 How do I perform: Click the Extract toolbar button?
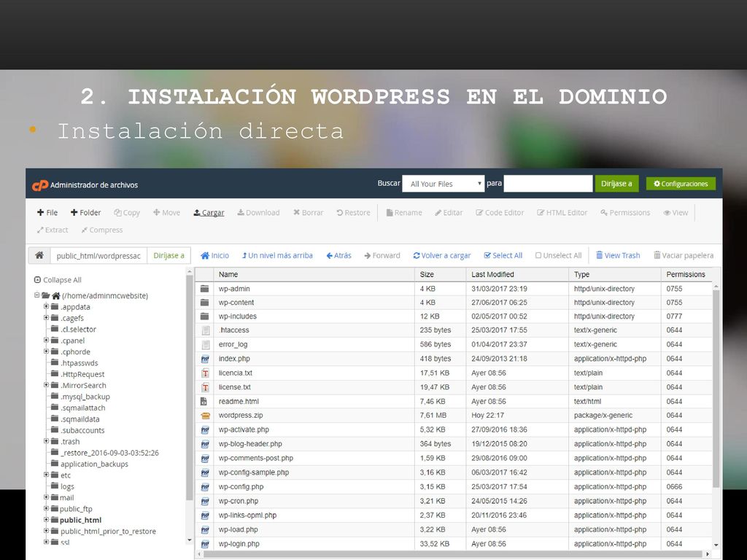coord(53,230)
